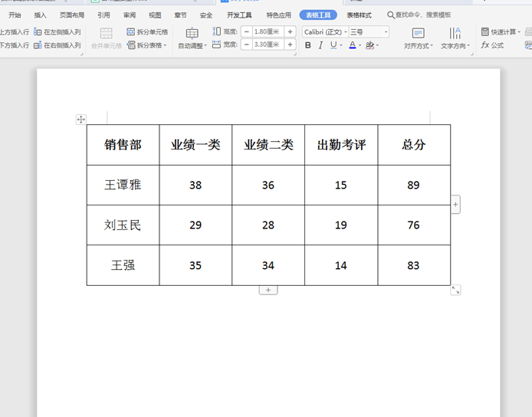
Task: Click the command search box 查找命令
Action: (x=419, y=15)
